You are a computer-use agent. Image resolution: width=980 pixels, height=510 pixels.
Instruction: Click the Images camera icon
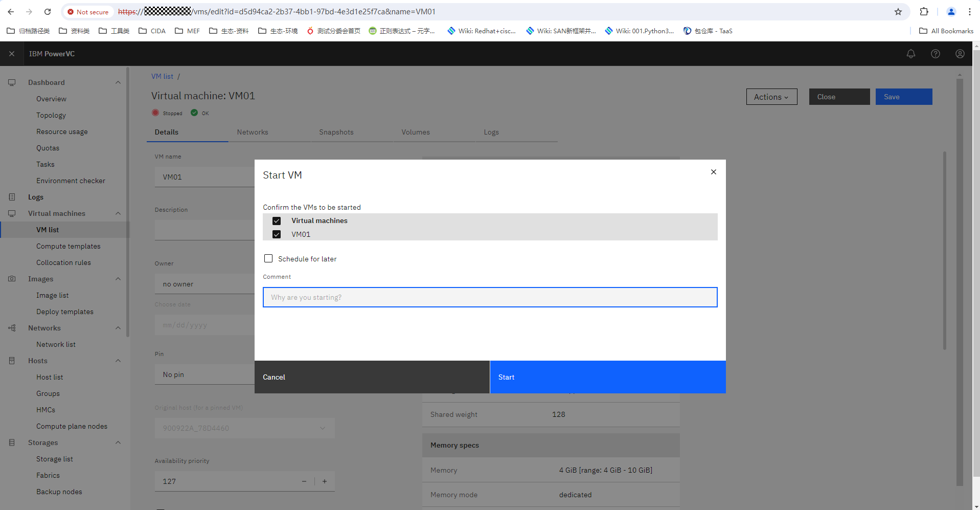12,279
